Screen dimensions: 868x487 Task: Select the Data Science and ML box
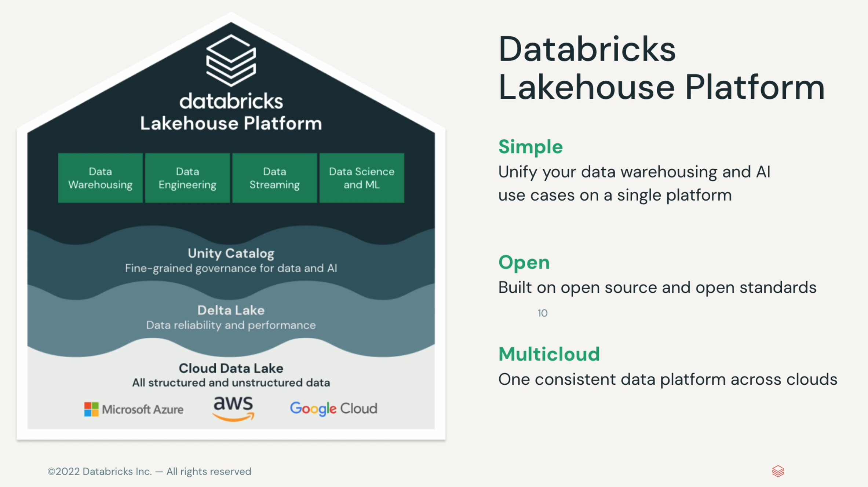pos(362,178)
